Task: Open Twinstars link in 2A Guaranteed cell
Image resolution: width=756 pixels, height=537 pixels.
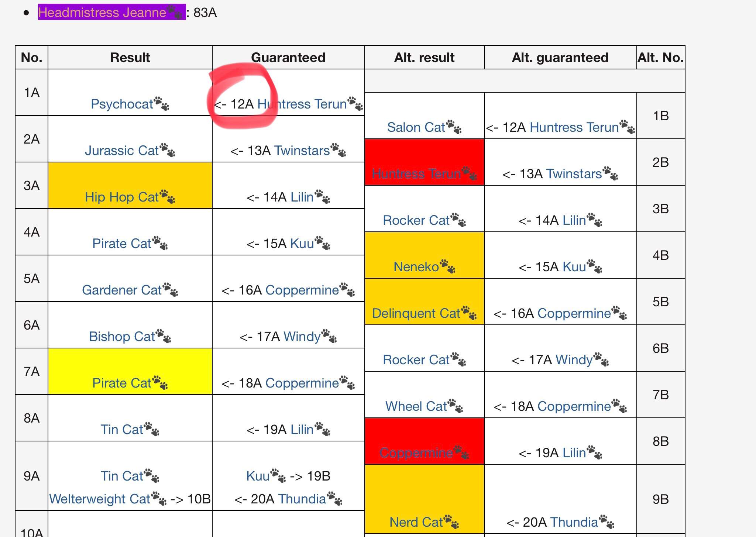Action: pos(302,151)
